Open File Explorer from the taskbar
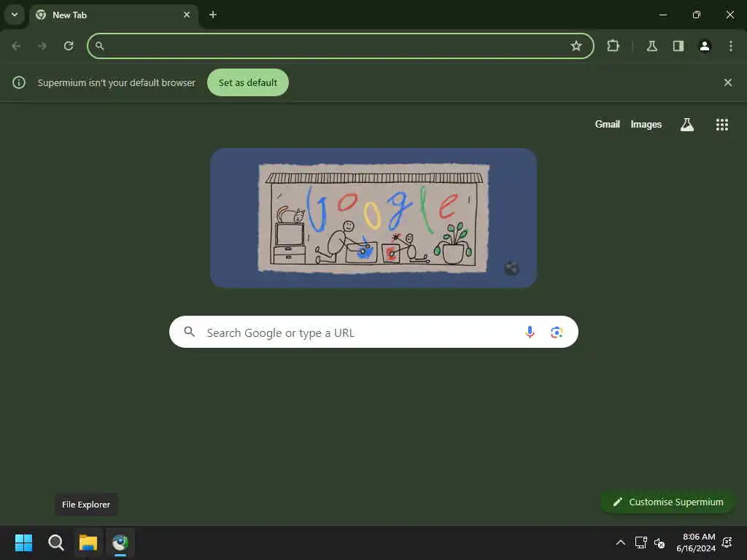This screenshot has height=560, width=747. pos(88,542)
